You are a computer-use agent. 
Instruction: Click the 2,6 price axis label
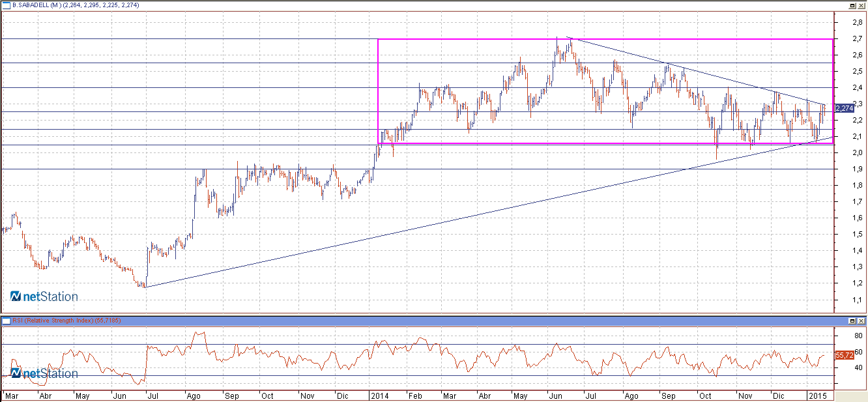pyautogui.click(x=858, y=55)
